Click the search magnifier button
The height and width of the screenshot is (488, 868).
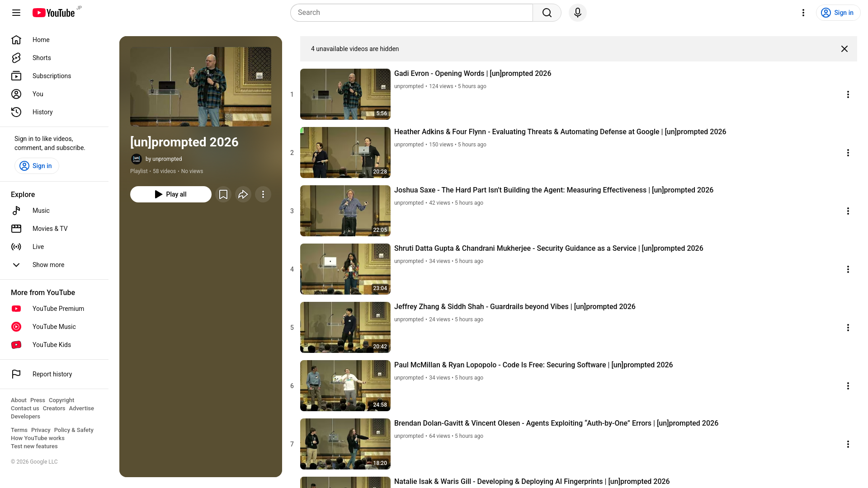(x=547, y=13)
